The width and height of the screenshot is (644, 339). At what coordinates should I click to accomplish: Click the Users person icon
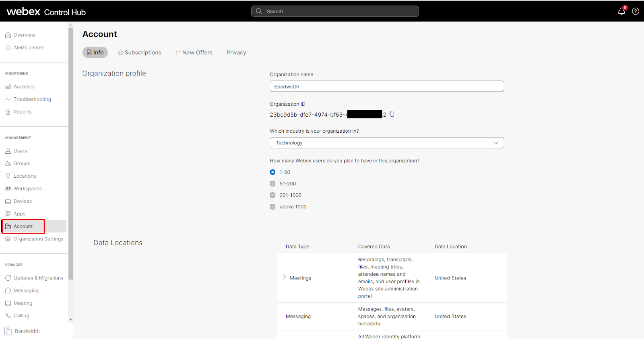pos(8,151)
